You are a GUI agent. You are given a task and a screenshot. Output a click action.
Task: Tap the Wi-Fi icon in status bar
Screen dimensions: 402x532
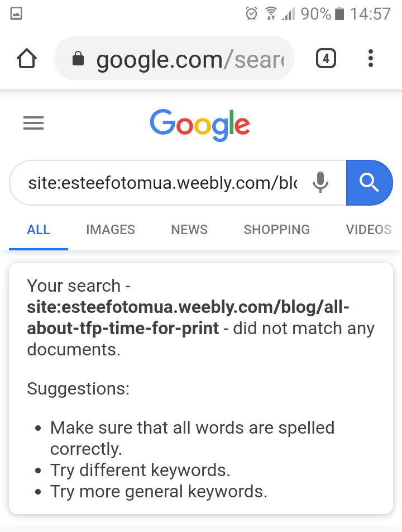click(x=271, y=13)
